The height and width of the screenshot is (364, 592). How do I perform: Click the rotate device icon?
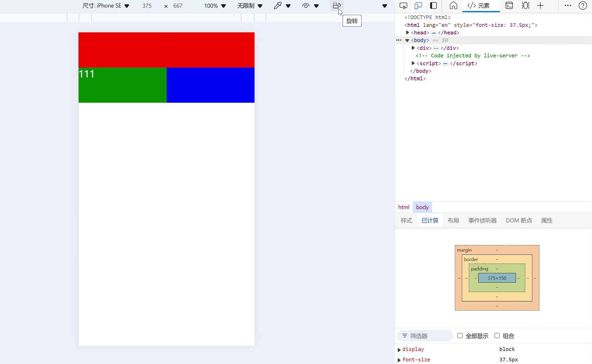pos(336,5)
